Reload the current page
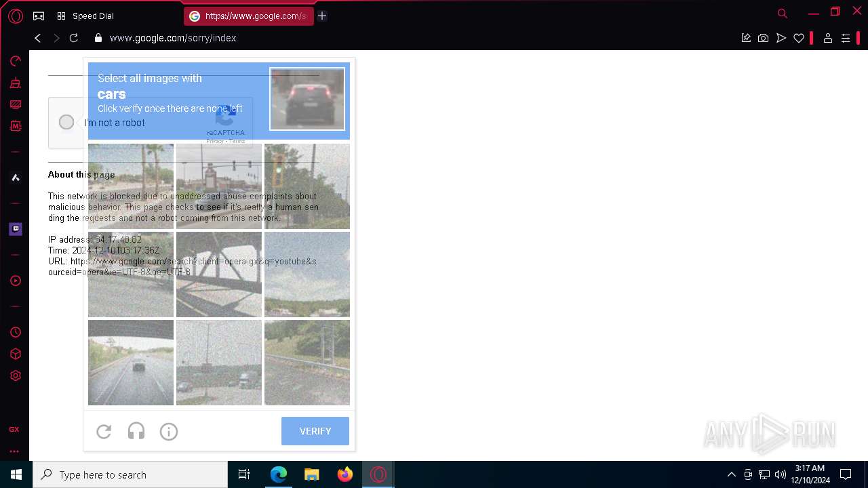This screenshot has height=488, width=868. point(74,38)
